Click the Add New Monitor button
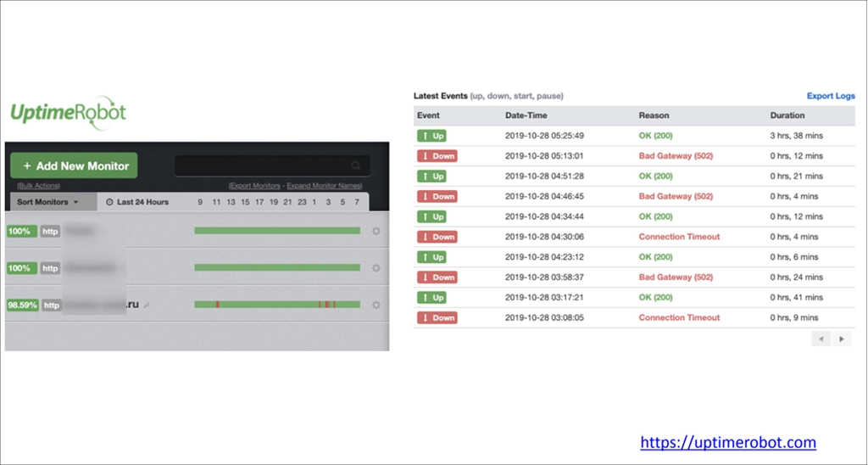Viewport: 868px width, 465px height. (75, 165)
